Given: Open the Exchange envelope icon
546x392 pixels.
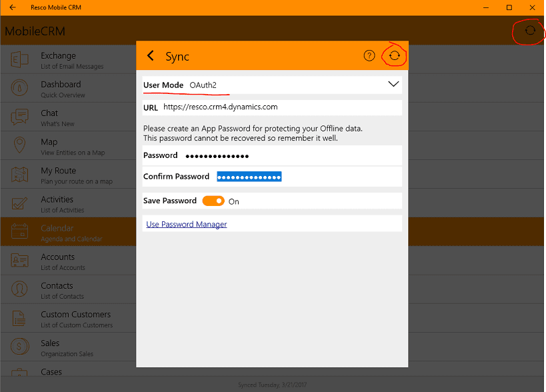Looking at the screenshot, I should (x=19, y=59).
